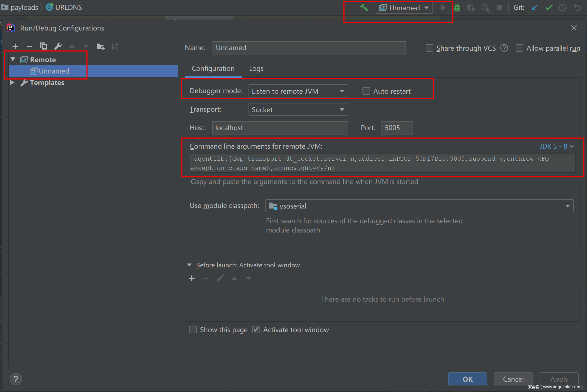This screenshot has height=392, width=587.
Task: Switch to the Logs tab
Action: pos(256,69)
